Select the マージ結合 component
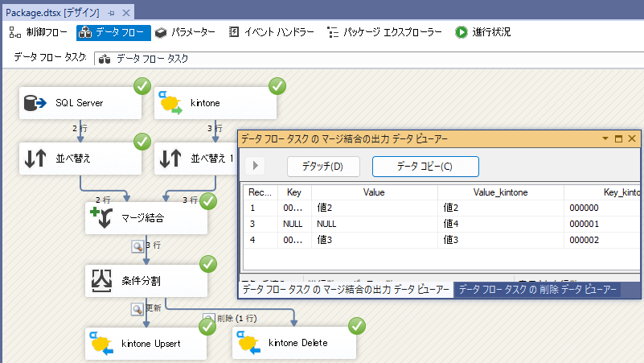Image resolution: width=644 pixels, height=363 pixels. point(146,218)
